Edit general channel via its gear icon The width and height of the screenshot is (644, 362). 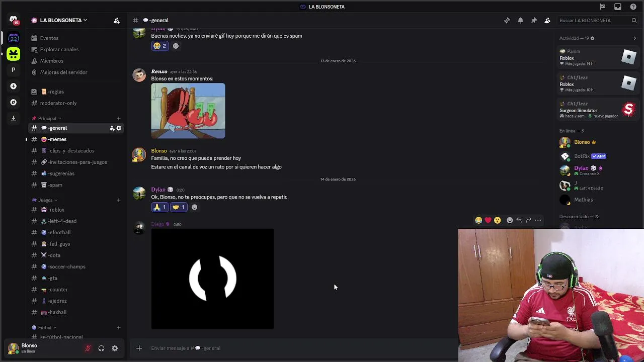click(x=119, y=128)
